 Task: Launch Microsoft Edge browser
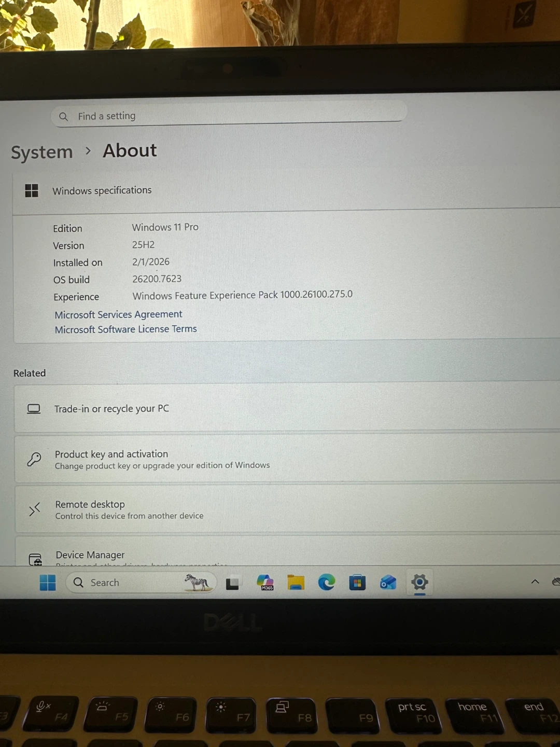tap(327, 583)
